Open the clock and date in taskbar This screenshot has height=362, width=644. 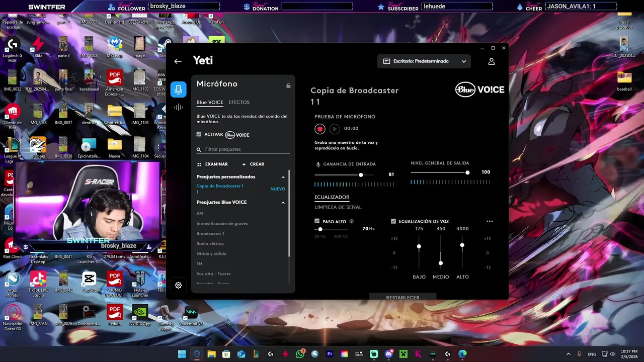pos(629,354)
